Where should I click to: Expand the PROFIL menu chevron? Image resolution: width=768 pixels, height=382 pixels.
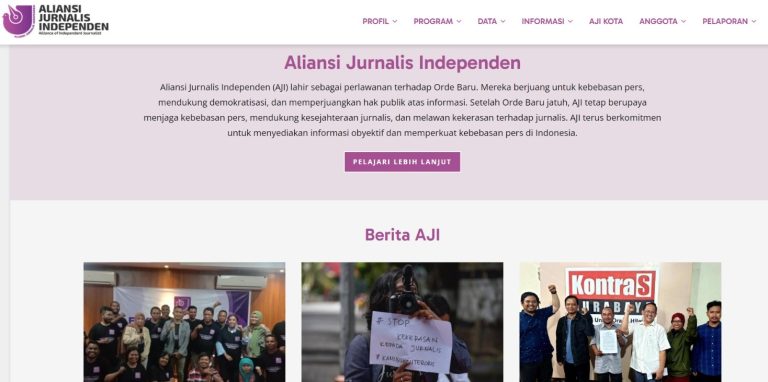(x=395, y=22)
